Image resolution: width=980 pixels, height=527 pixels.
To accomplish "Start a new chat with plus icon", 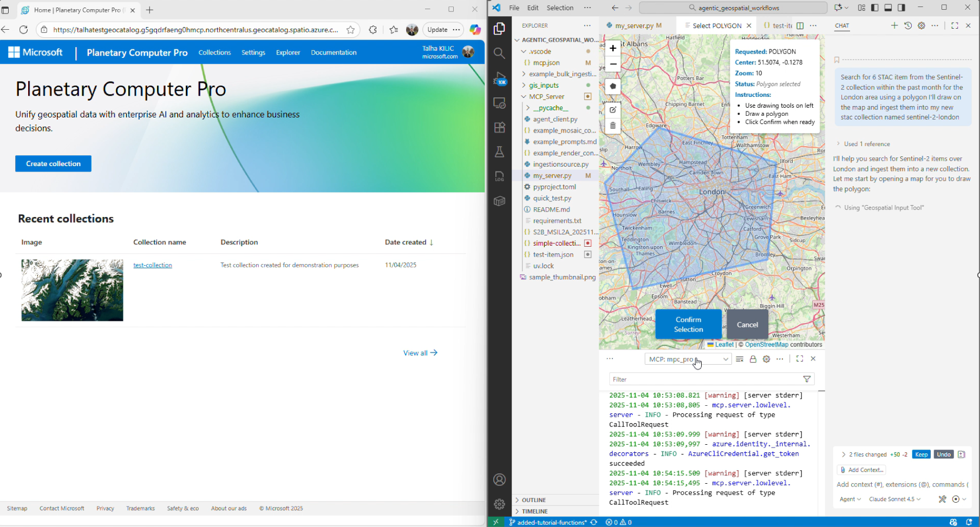I will (x=894, y=25).
